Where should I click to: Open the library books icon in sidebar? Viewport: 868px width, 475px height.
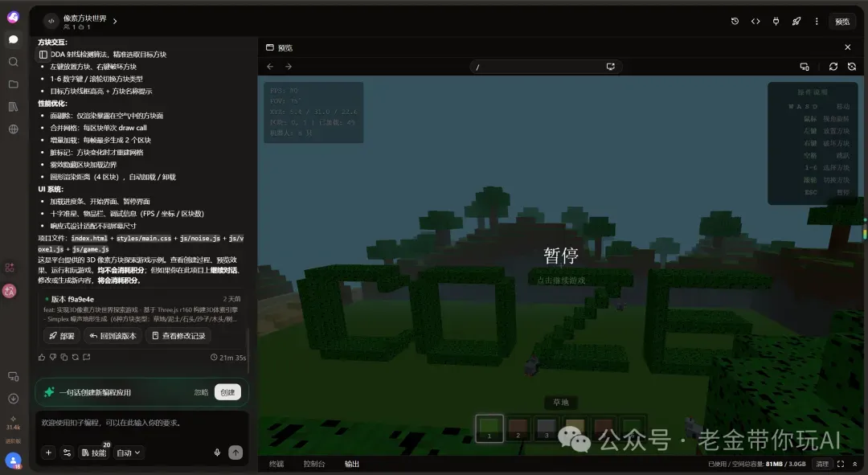click(x=14, y=107)
